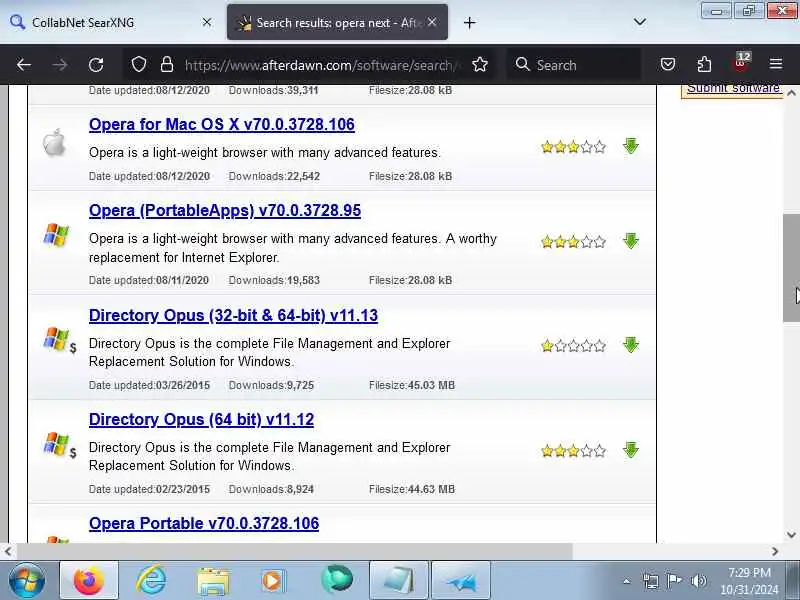800x600 pixels.
Task: Open the clock showing 7:29 PM
Action: click(x=749, y=581)
